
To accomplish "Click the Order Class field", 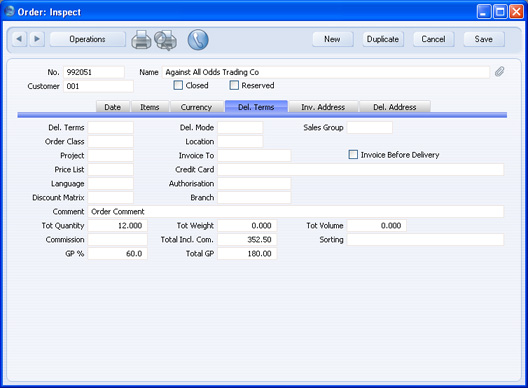I will click(110, 141).
